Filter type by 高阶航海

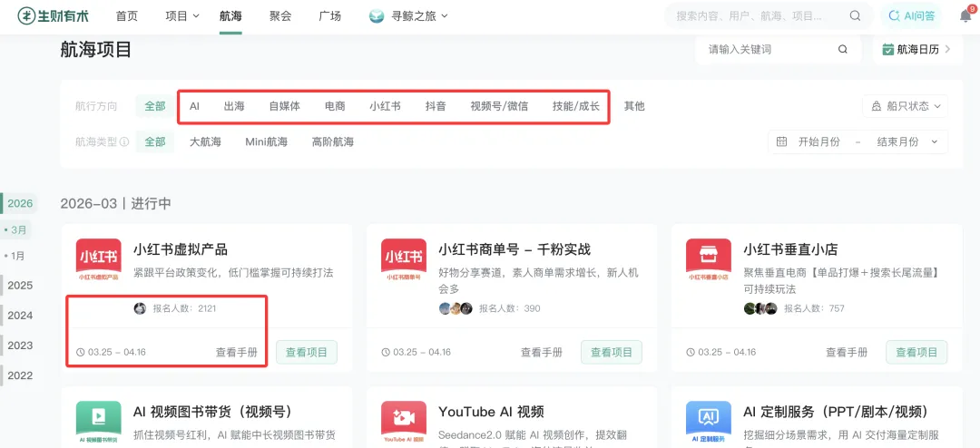pyautogui.click(x=332, y=141)
